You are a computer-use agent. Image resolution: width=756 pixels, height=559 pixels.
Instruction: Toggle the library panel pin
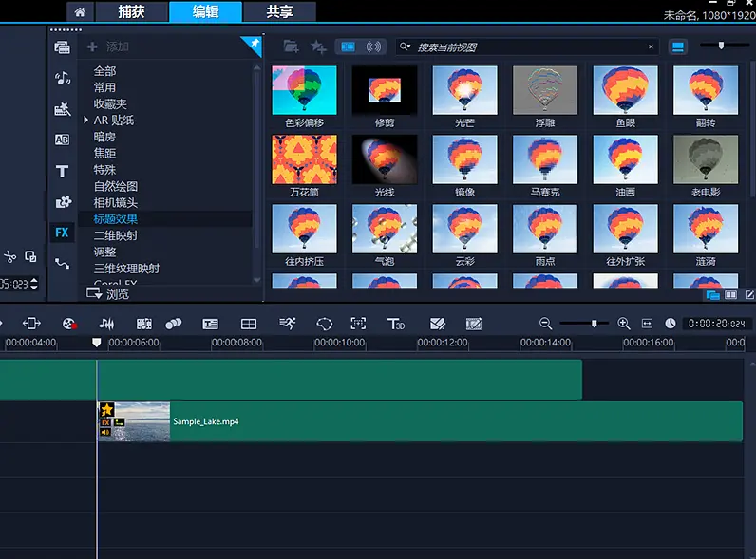click(255, 45)
